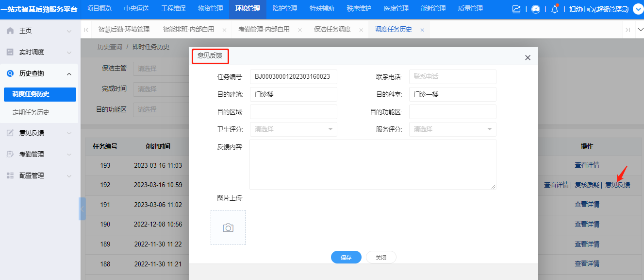Collapse the 历史查询 sidebar menu chevron
This screenshot has width=644, height=280.
(69, 74)
